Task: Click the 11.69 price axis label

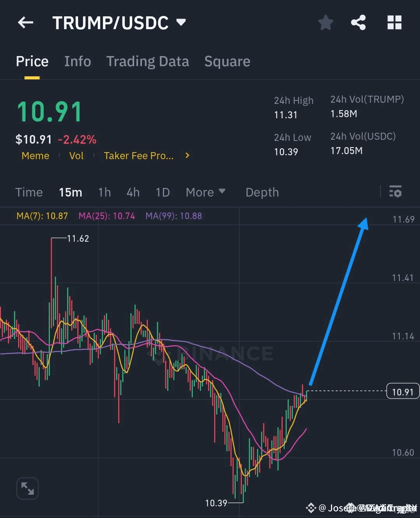Action: click(403, 219)
